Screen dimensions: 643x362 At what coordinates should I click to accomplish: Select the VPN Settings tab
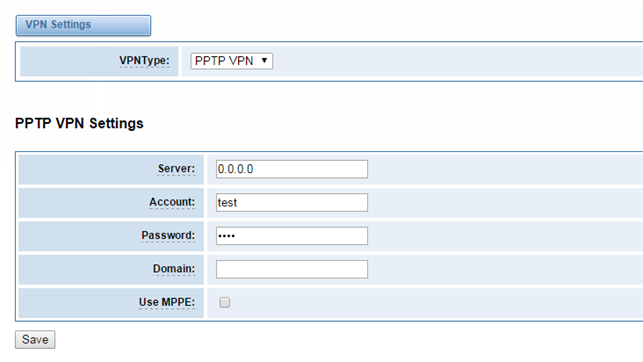[83, 25]
